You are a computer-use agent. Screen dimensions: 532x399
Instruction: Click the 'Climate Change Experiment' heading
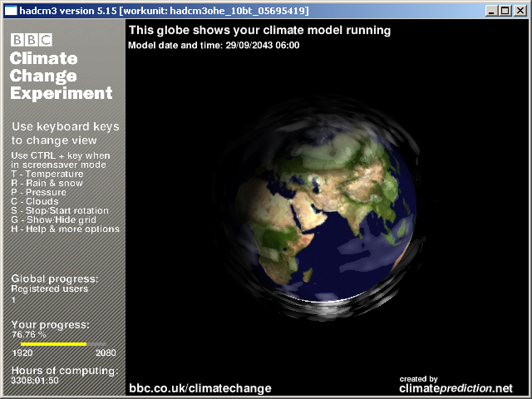[61, 76]
